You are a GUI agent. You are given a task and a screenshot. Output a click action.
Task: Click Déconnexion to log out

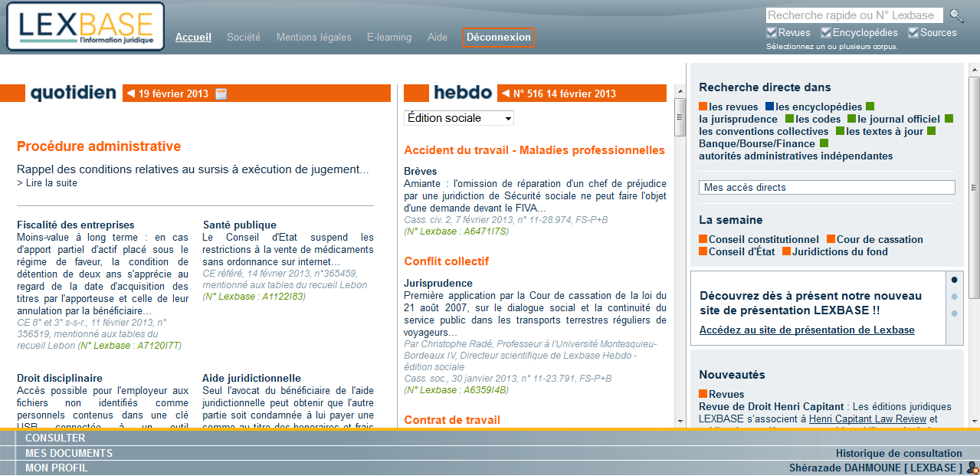(x=498, y=37)
